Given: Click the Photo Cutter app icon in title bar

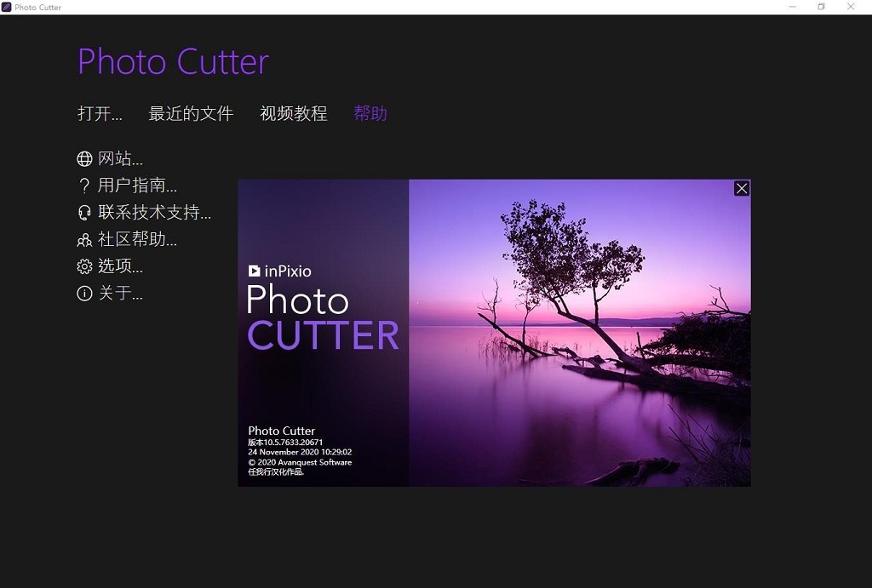Looking at the screenshot, I should point(7,7).
